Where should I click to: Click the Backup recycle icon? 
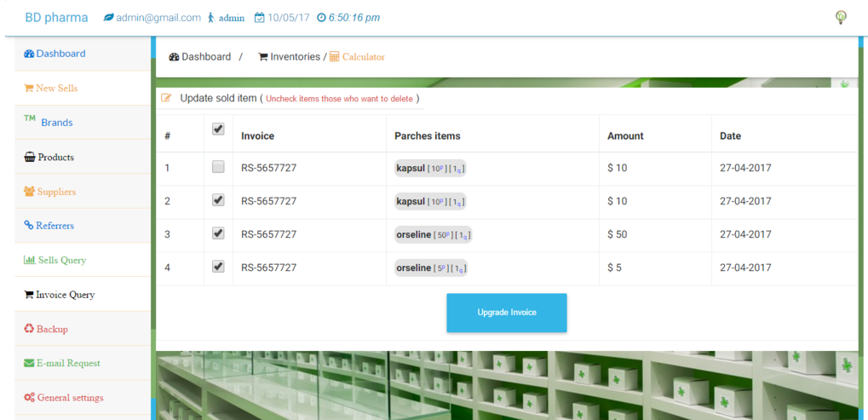29,329
